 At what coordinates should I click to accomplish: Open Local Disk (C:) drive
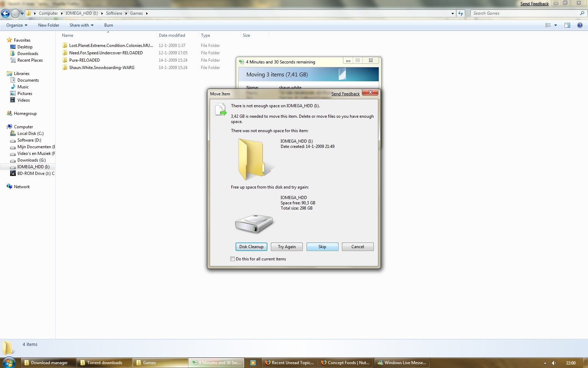tap(30, 134)
